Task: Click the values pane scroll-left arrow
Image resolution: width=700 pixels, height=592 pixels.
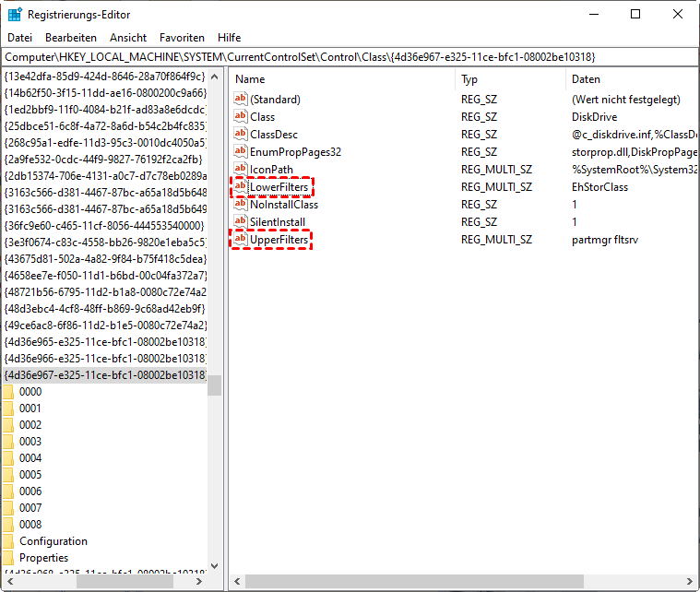Action: (x=237, y=581)
